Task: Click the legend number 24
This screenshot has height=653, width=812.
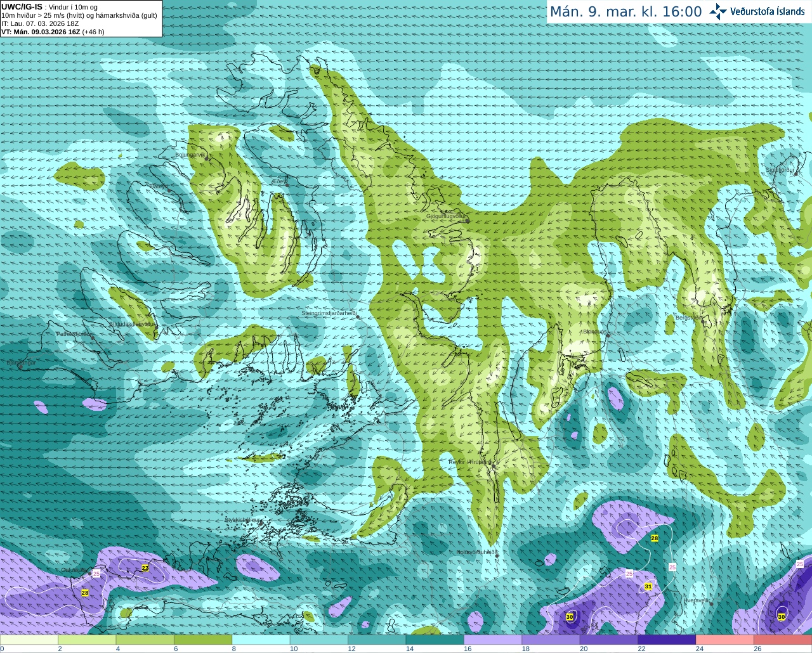Action: (699, 649)
